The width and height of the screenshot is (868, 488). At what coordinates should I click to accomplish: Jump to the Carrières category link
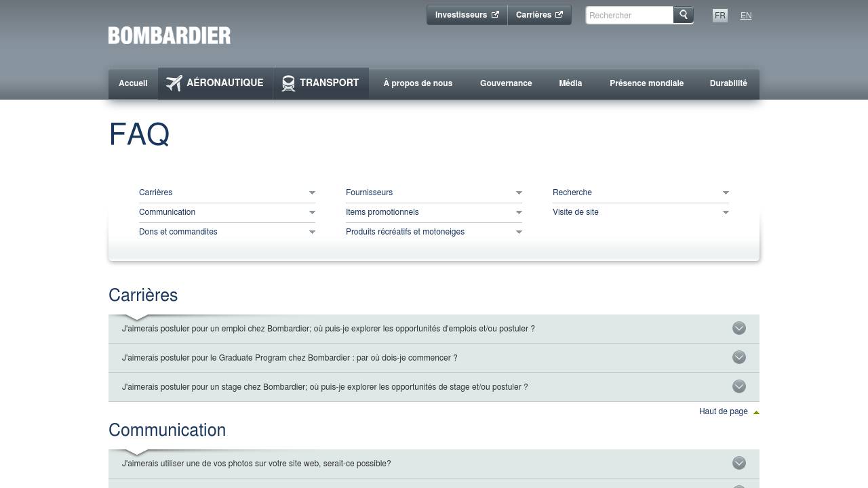[155, 192]
